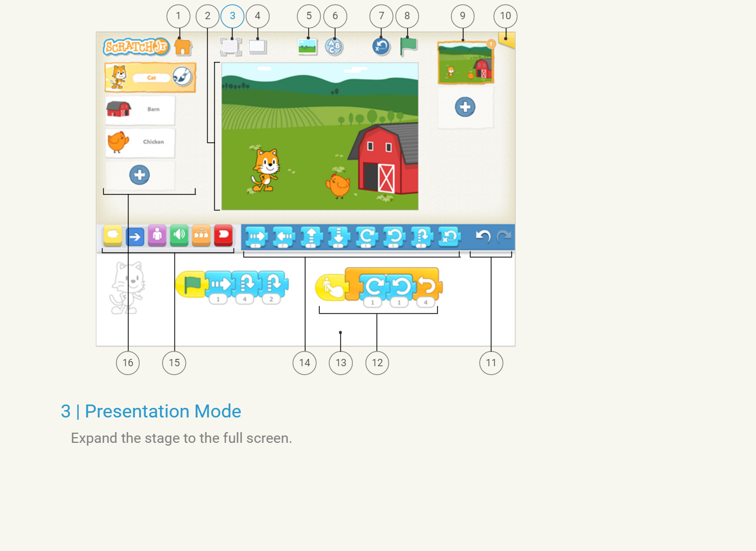Select the Barn in the character list
Image resolution: width=756 pixels, height=551 pixels.
[140, 109]
